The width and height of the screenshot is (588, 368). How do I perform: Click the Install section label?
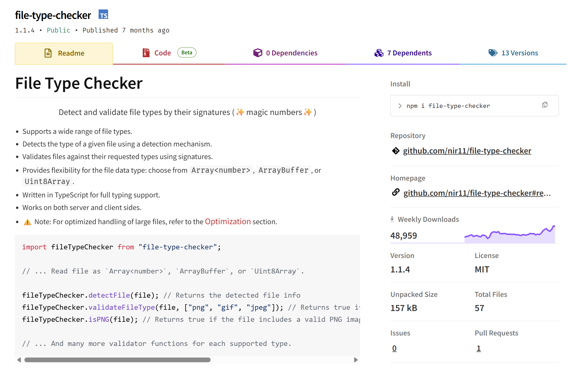click(x=400, y=84)
